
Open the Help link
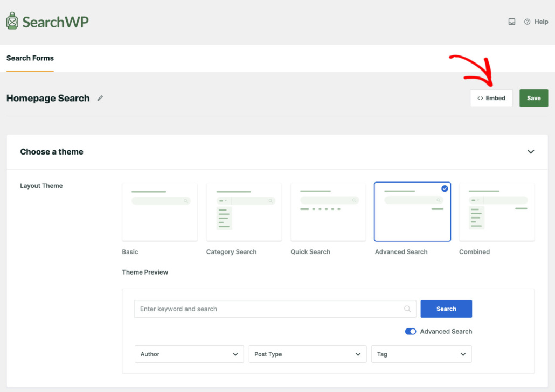[541, 22]
